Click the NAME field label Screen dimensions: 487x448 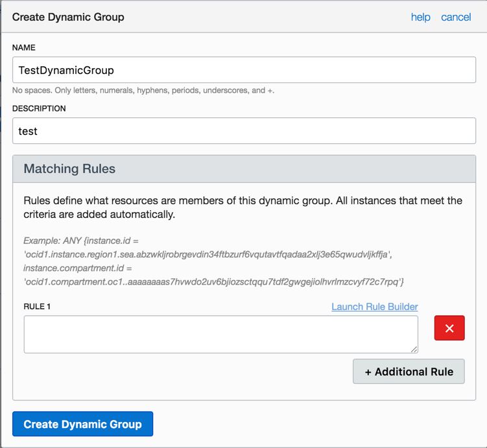[x=24, y=48]
